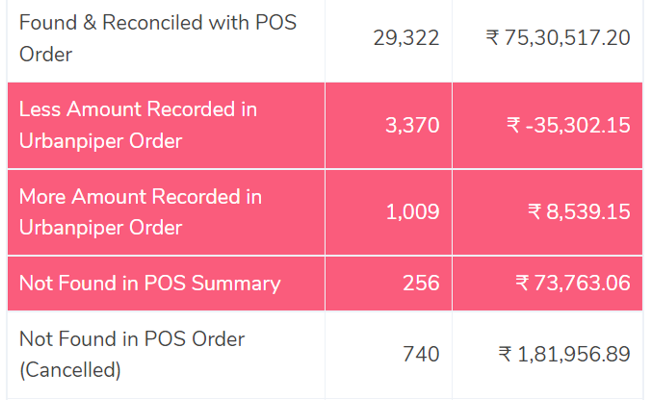Image resolution: width=656 pixels, height=406 pixels.
Task: Open the 'More Amount Recorded in Urbanpiper Order' row
Action: pyautogui.click(x=325, y=212)
